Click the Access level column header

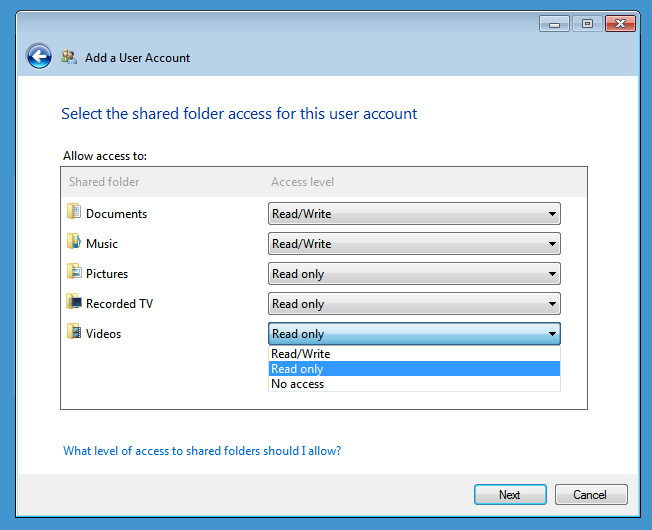tap(303, 182)
